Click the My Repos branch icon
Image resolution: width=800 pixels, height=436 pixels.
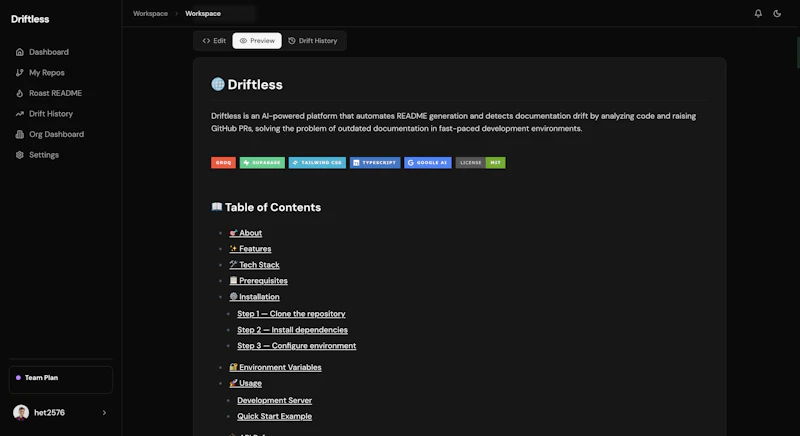tap(19, 72)
